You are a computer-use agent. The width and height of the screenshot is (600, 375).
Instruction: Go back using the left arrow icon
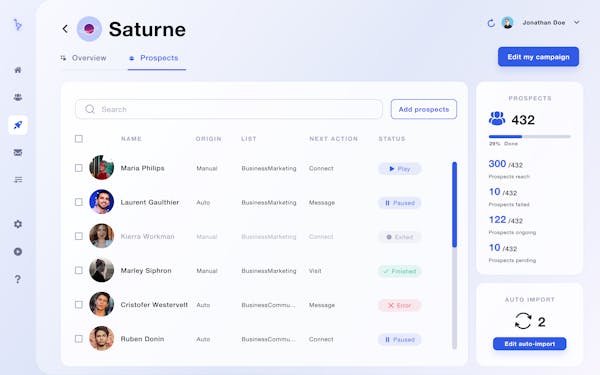[65, 29]
